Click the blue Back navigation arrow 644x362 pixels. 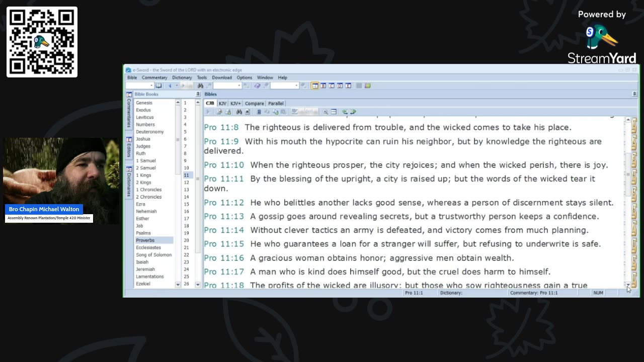click(x=170, y=85)
